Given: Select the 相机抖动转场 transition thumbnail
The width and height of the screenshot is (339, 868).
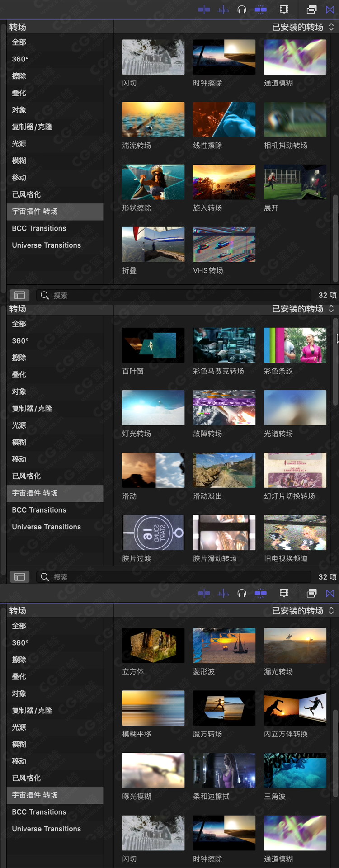Looking at the screenshot, I should (295, 119).
